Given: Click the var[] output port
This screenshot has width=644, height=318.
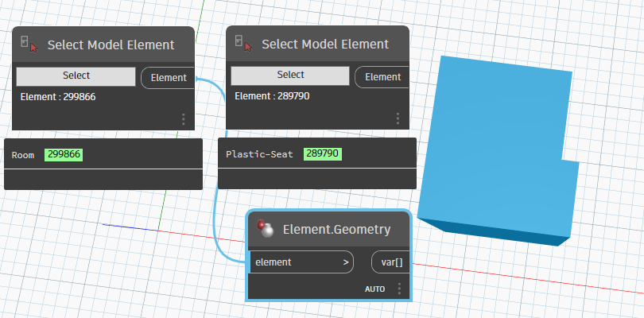Looking at the screenshot, I should pos(389,262).
